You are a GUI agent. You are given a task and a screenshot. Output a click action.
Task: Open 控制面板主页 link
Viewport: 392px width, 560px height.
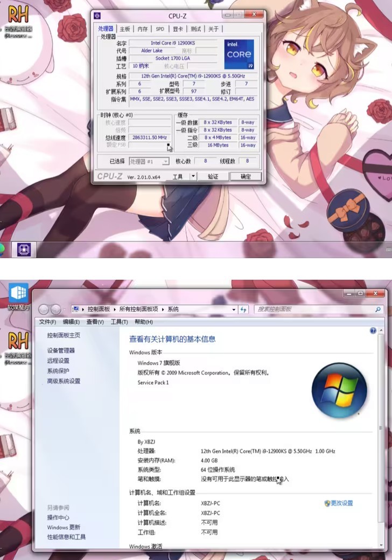pos(64,335)
